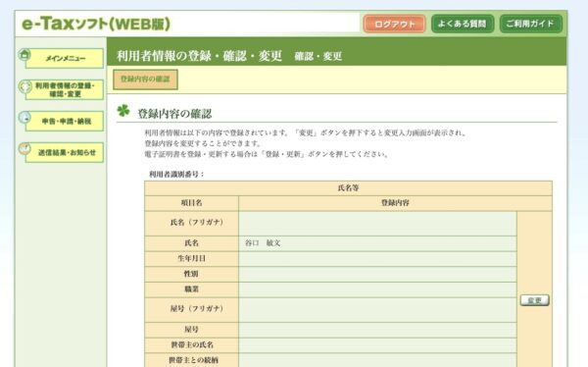Open the ご利用ガイド user guide
This screenshot has width=588, height=367.
click(x=530, y=24)
